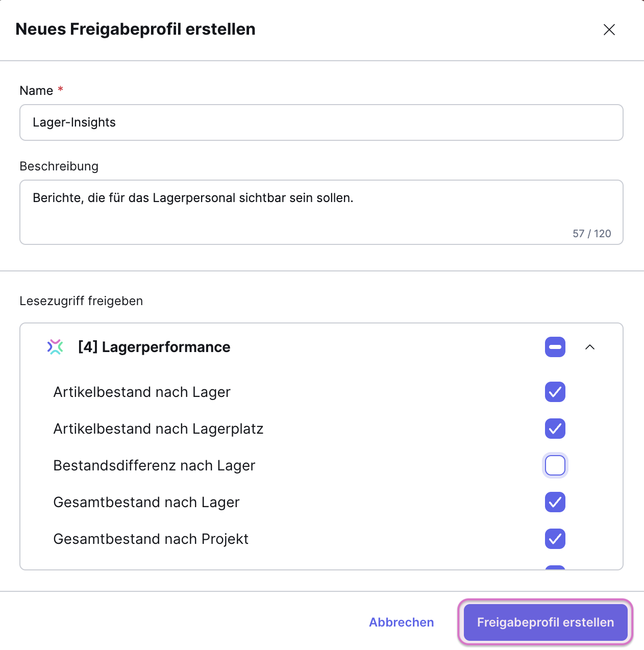
Task: Uncheck Artikelbestand nach Lagerplatz checkbox
Action: tap(555, 429)
